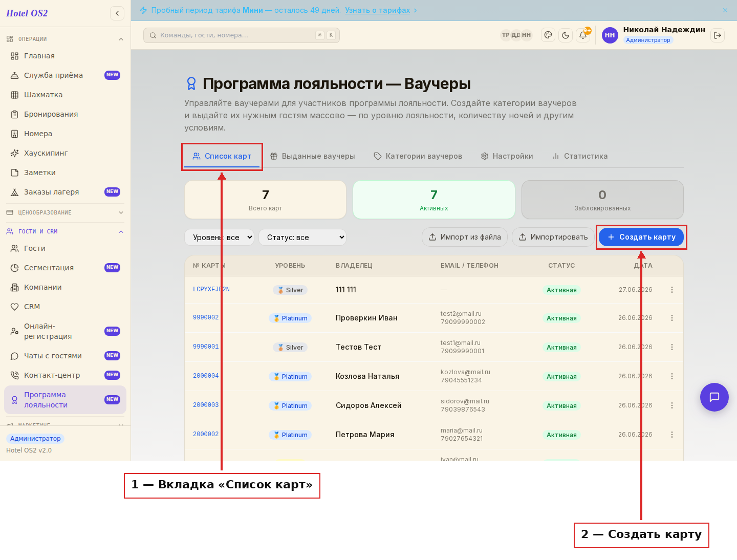Screen dimensions: 737x560
Task: Open Хаускипинг in sidebar
Action: pos(65,153)
